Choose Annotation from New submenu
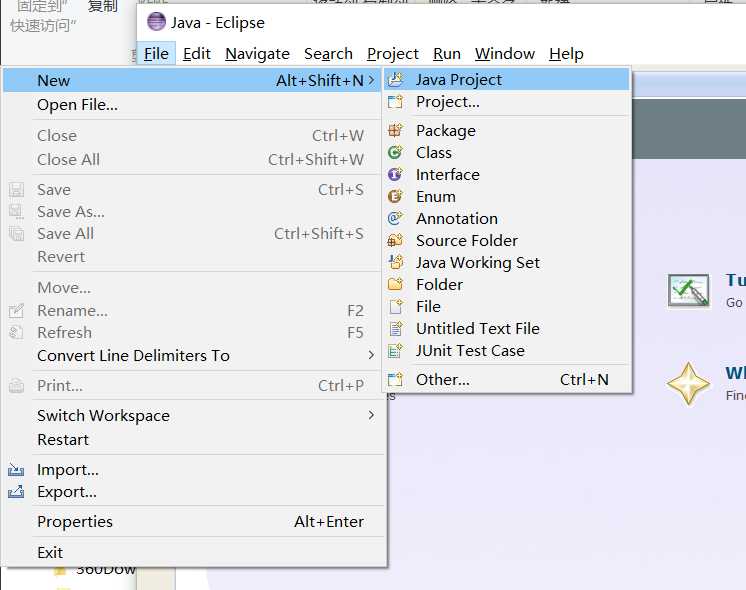746x590 pixels. tap(507, 218)
